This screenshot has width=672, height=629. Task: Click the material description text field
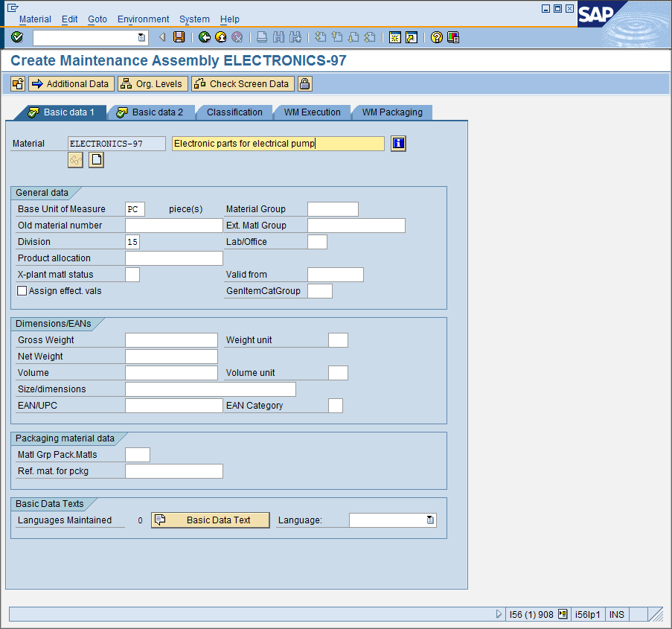pyautogui.click(x=278, y=144)
